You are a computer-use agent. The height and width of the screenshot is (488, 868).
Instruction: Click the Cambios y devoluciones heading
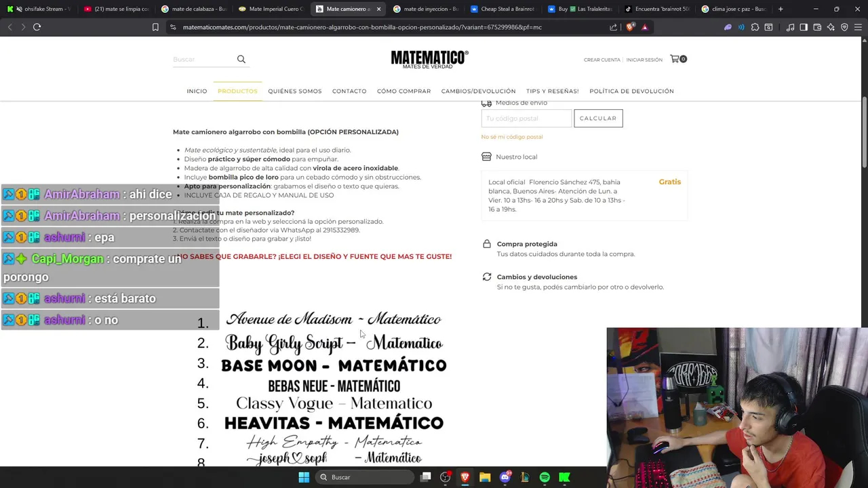tap(537, 277)
